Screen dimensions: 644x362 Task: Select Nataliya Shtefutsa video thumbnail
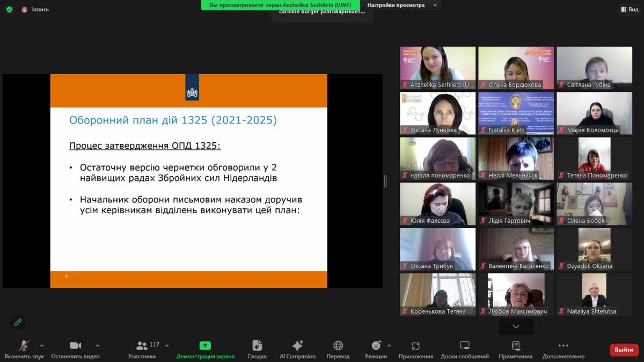(x=594, y=294)
